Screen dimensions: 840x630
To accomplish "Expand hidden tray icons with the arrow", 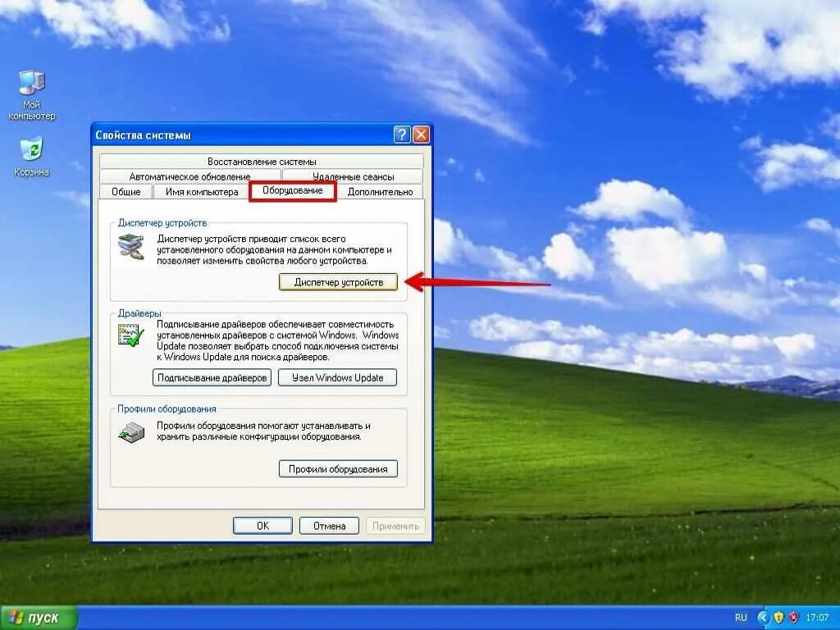I will (x=764, y=618).
